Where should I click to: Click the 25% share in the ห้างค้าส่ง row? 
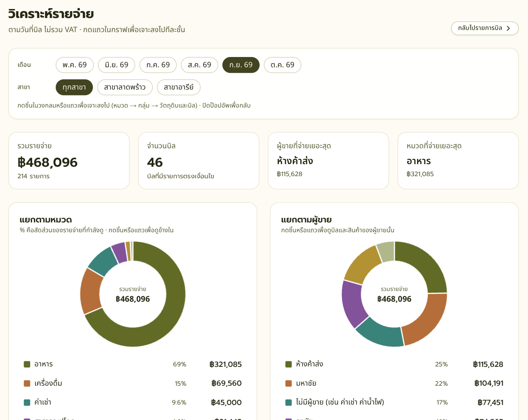(x=441, y=364)
